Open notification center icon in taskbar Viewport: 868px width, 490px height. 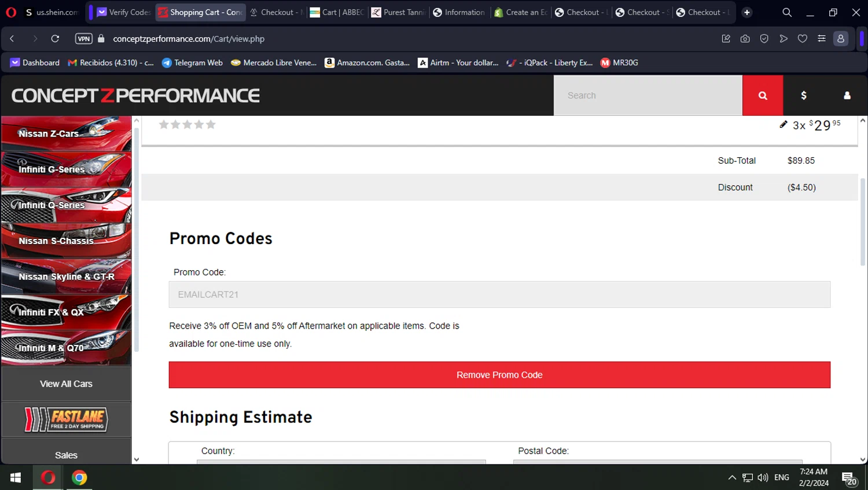(849, 478)
